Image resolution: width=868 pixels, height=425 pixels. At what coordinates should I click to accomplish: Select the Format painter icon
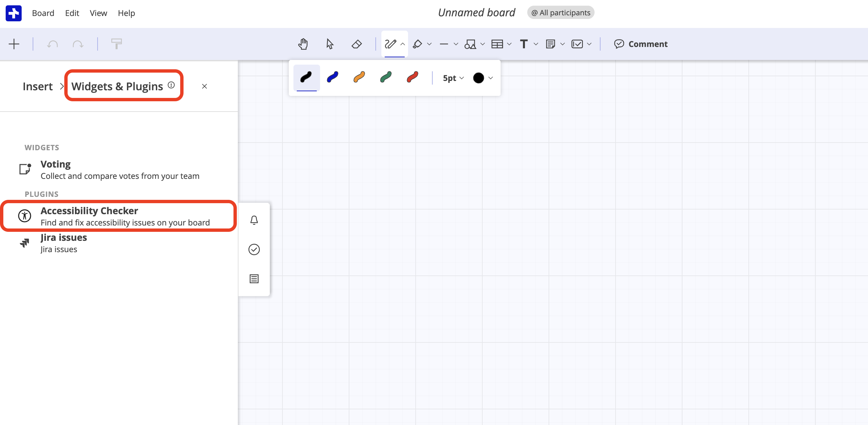pyautogui.click(x=117, y=44)
